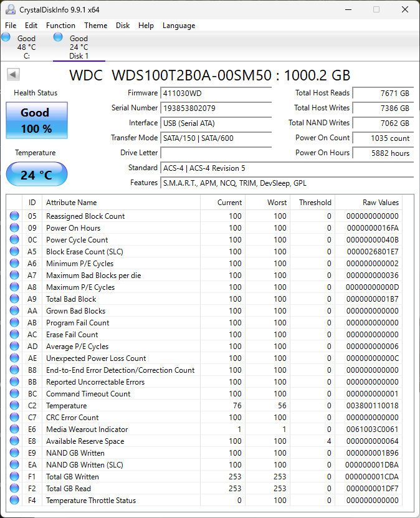Click the status orb of Reported Uncorrectable Errors row
The height and width of the screenshot is (518, 420).
[x=14, y=381]
